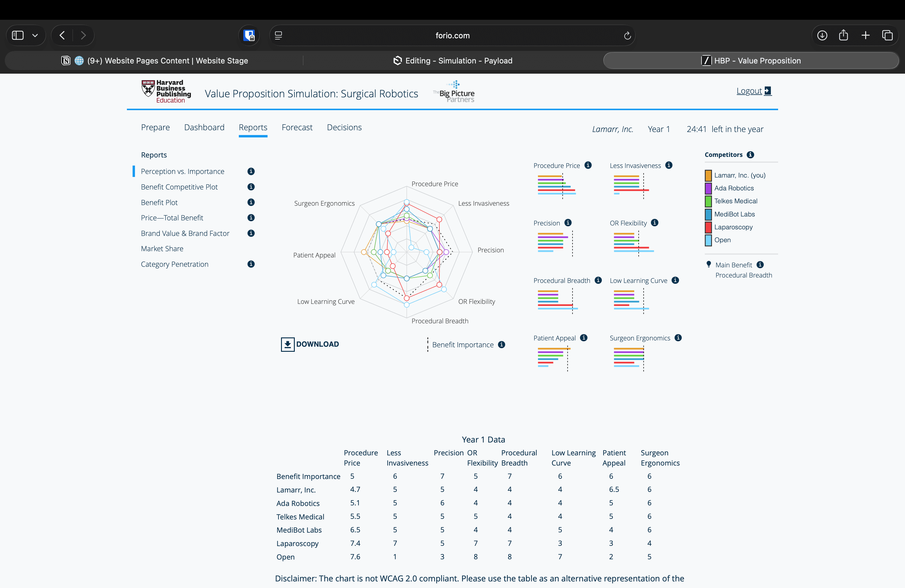The height and width of the screenshot is (588, 905).
Task: Toggle Ada Robotics competitor swatch
Action: point(708,188)
